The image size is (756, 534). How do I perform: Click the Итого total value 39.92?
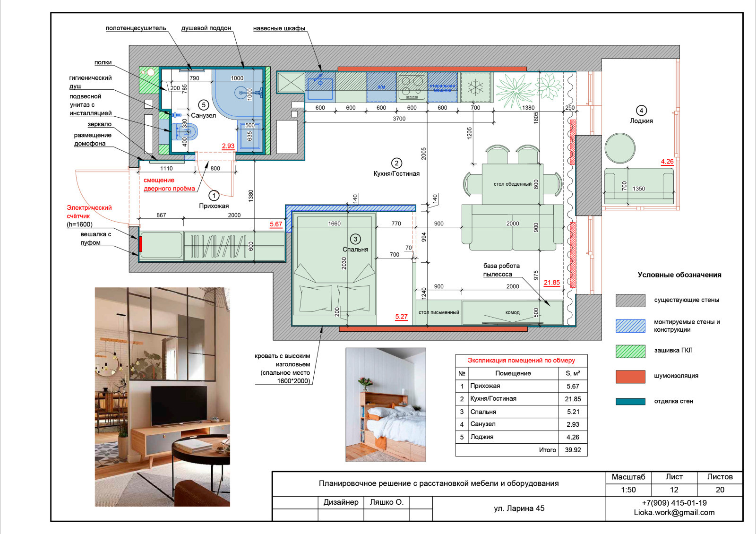point(573,450)
